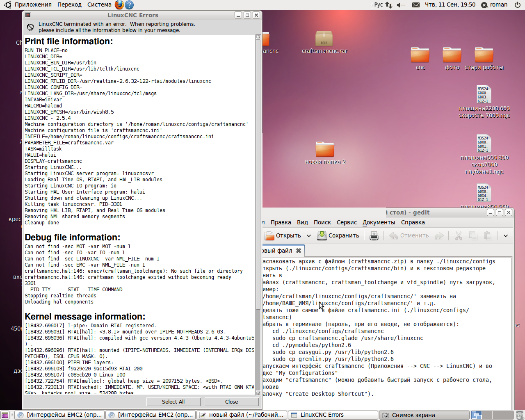Expand the recent files arrow beside Открыть

309,236
